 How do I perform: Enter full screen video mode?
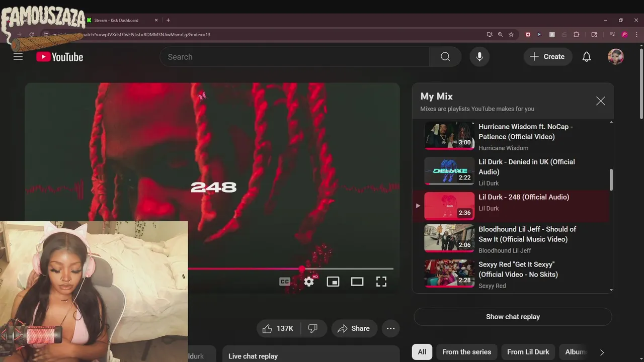coord(381,282)
